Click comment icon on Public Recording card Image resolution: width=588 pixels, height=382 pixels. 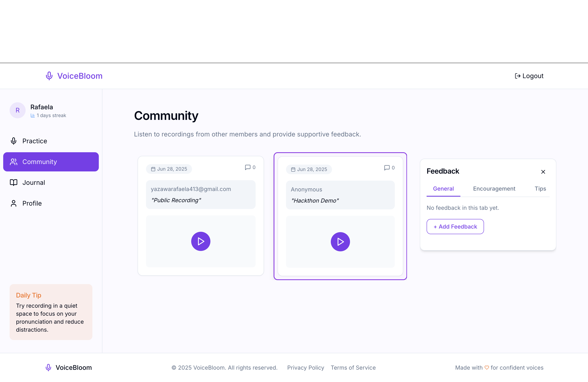248,167
